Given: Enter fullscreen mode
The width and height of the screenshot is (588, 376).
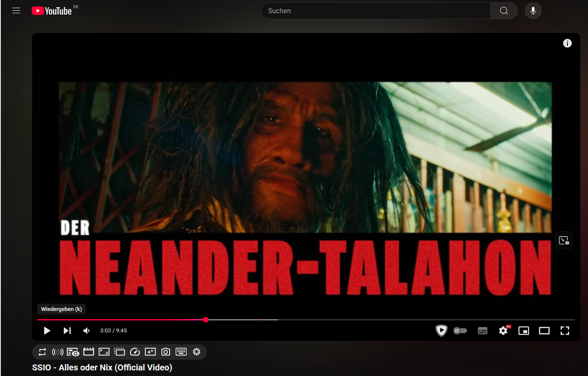Looking at the screenshot, I should pyautogui.click(x=565, y=331).
